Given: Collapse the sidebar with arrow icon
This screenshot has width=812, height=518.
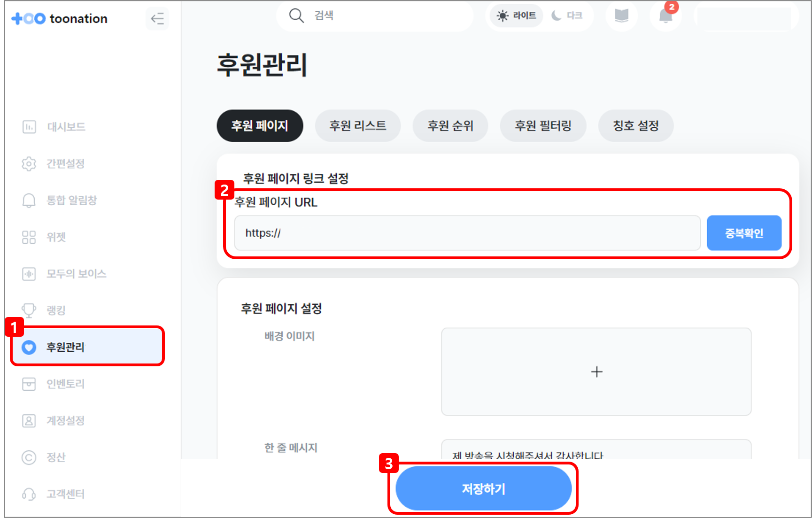Looking at the screenshot, I should (157, 19).
